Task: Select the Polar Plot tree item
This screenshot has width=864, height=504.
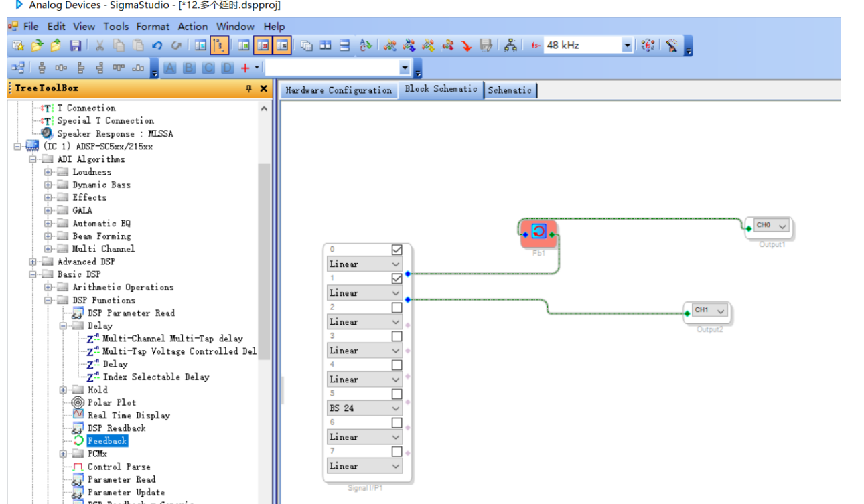Action: 111,403
